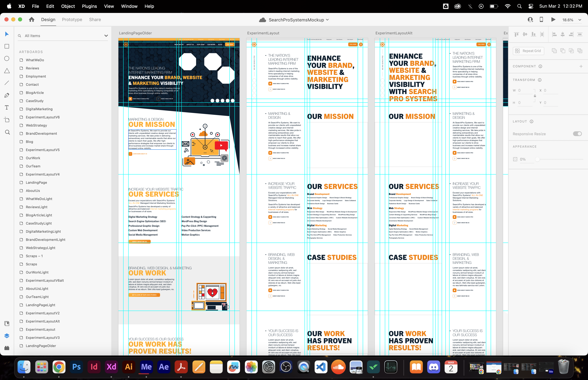Open the zoom percentage dropdown
Screen dimensions: 588x380
[580, 20]
